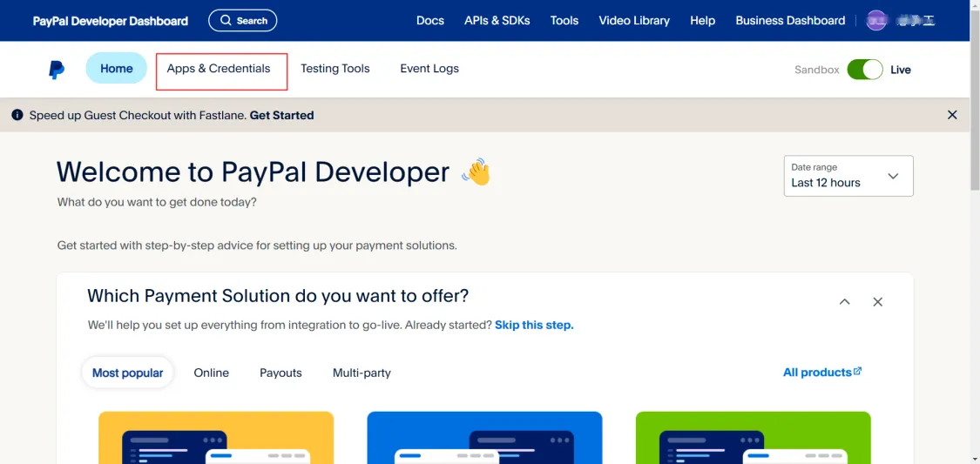Click the Live label beside toggle
The width and height of the screenshot is (980, 464).
(x=901, y=70)
